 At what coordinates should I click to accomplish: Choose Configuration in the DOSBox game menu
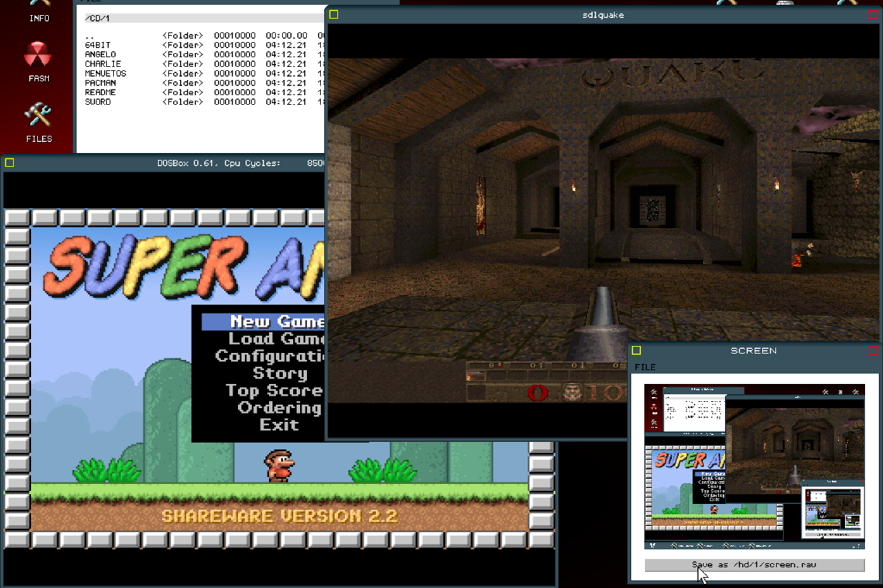270,356
